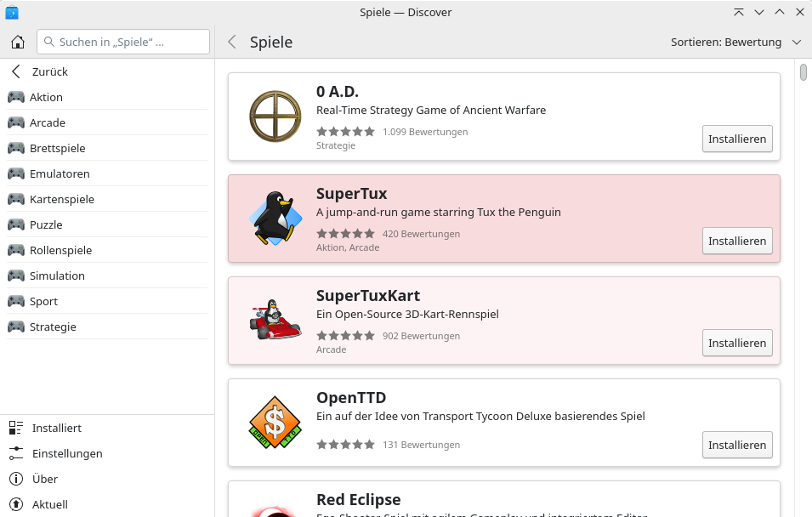812x517 pixels.
Task: Click the search field Suchen in Spiele
Action: pos(123,42)
